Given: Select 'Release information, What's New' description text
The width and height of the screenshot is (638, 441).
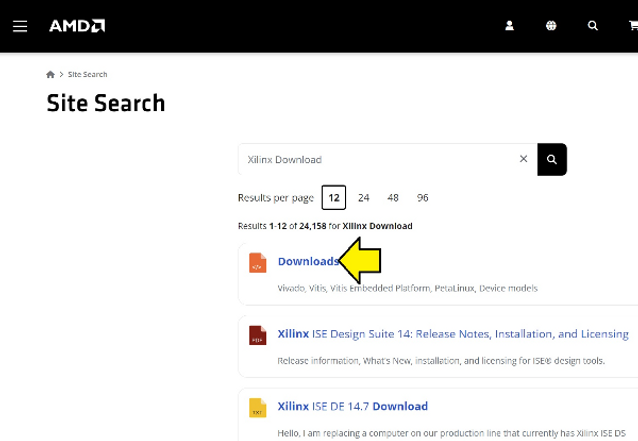Looking at the screenshot, I should click(441, 361).
